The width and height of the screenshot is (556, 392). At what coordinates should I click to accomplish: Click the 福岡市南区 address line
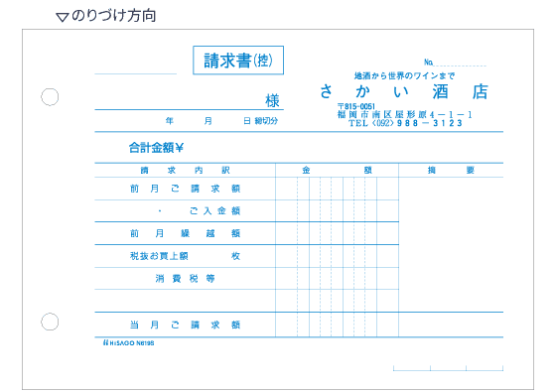tap(405, 114)
